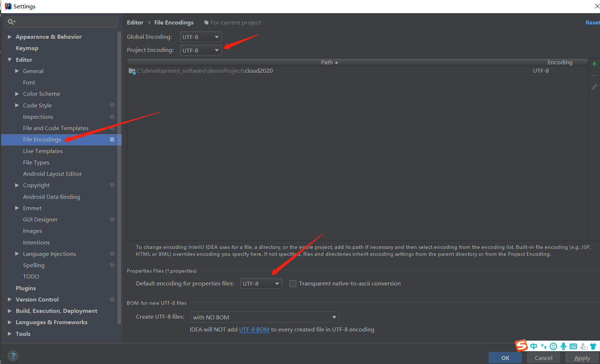Click Apply button
This screenshot has height=364, width=600.
click(x=582, y=358)
